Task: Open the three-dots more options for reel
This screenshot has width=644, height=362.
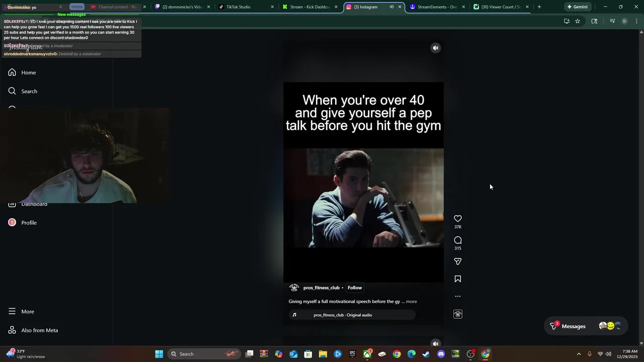Action: click(x=458, y=296)
